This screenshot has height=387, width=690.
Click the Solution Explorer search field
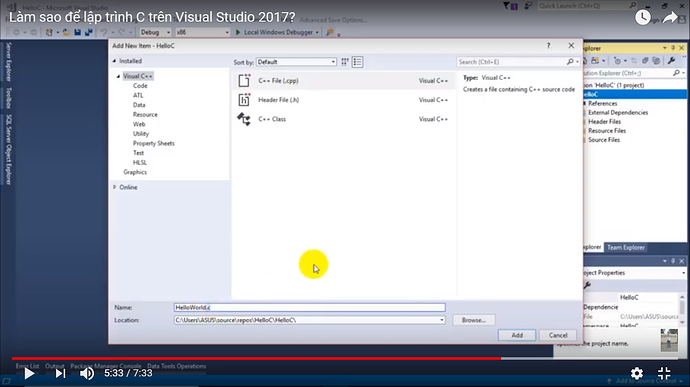pyautogui.click(x=628, y=73)
